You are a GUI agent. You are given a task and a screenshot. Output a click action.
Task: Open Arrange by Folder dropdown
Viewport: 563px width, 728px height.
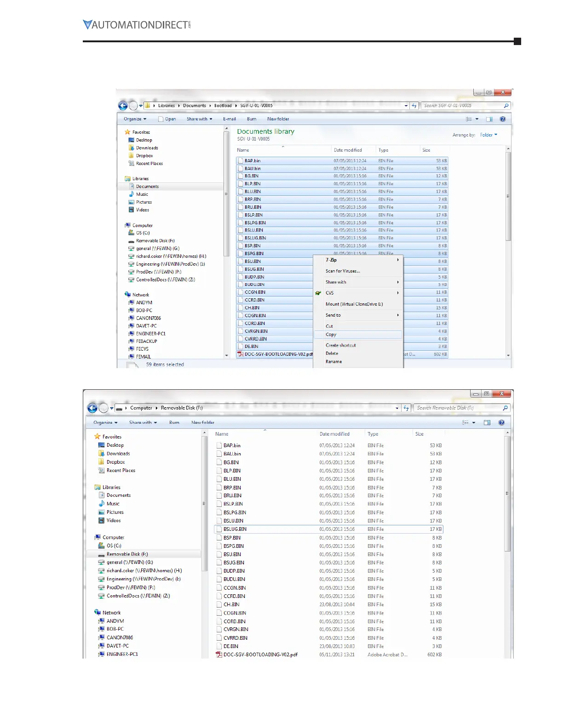(x=488, y=135)
